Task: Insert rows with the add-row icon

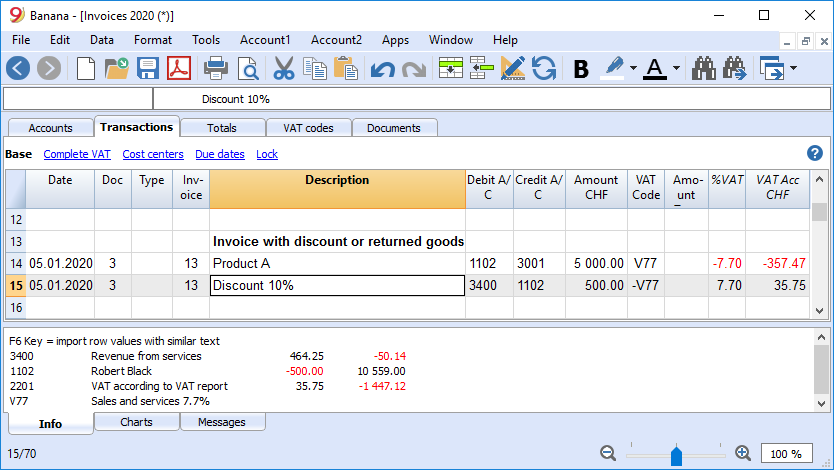Action: coord(451,69)
